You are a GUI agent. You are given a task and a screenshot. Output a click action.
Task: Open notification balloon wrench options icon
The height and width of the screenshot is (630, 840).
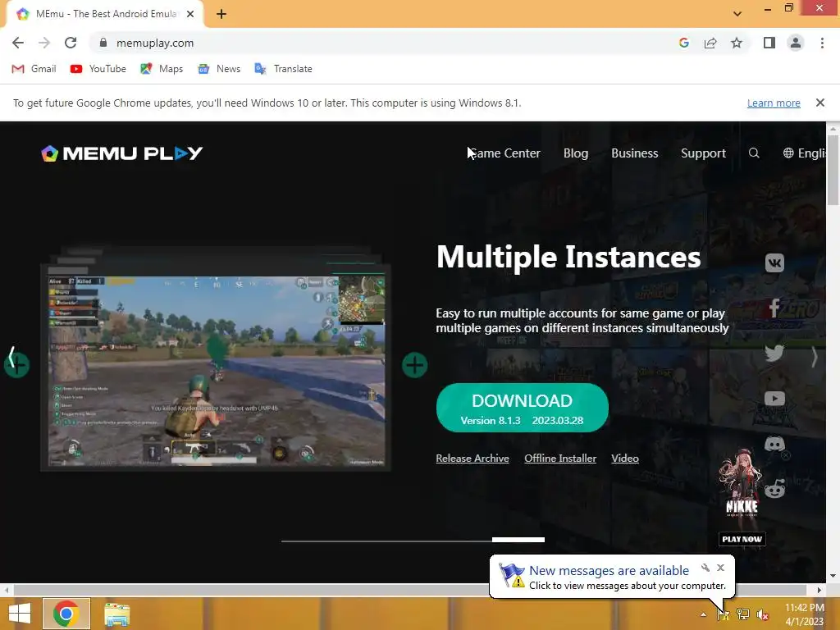pyautogui.click(x=705, y=568)
